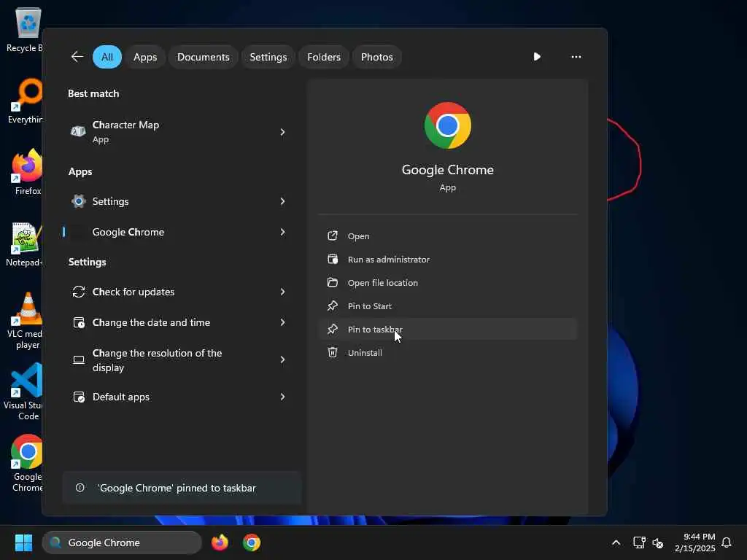Switch to the Documents filter tab
Image resolution: width=747 pixels, height=560 pixels.
pyautogui.click(x=204, y=57)
